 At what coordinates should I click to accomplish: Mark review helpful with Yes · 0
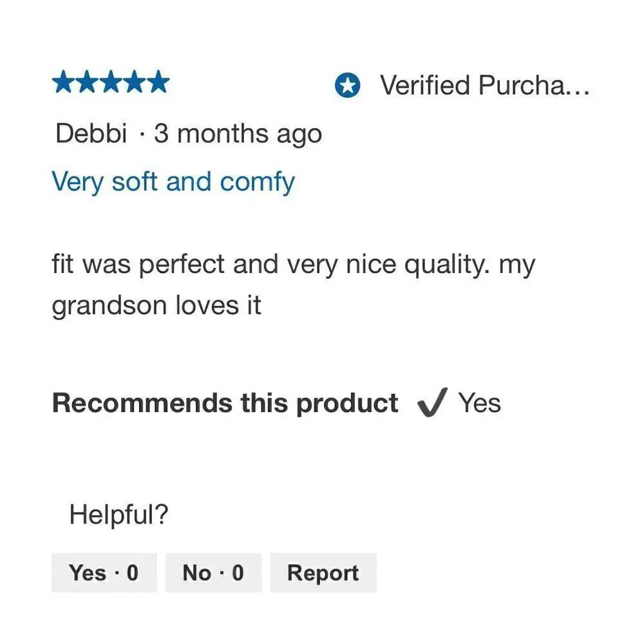click(x=104, y=573)
